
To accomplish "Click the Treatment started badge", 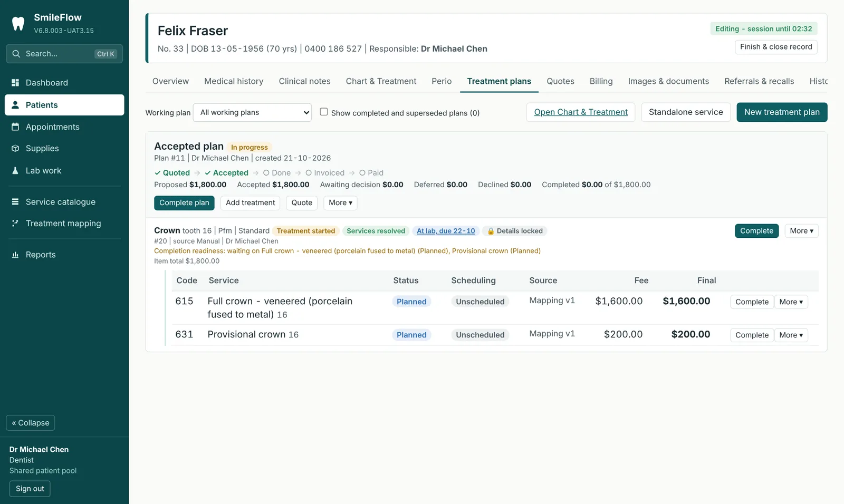I will 306,231.
